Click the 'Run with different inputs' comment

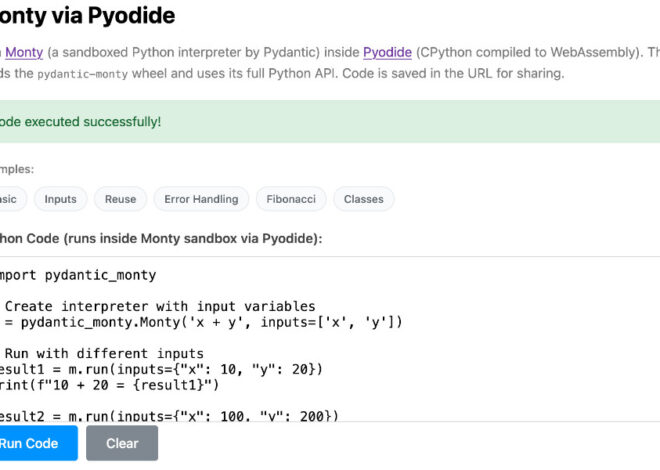coord(102,353)
